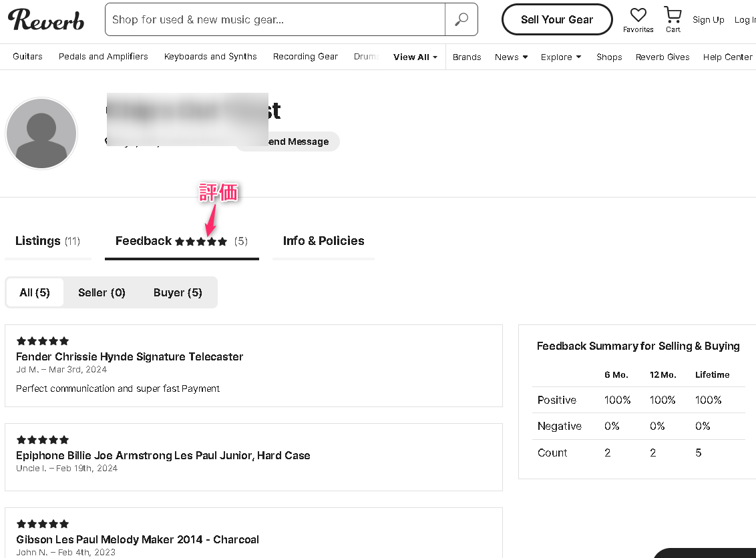Filter feedback by All (5)
This screenshot has width=756, height=558.
click(35, 292)
